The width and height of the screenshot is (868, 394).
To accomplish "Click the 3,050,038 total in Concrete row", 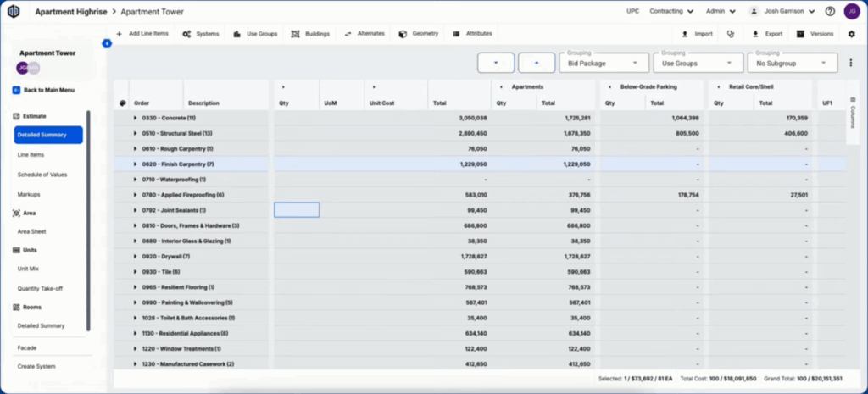I will pos(473,118).
